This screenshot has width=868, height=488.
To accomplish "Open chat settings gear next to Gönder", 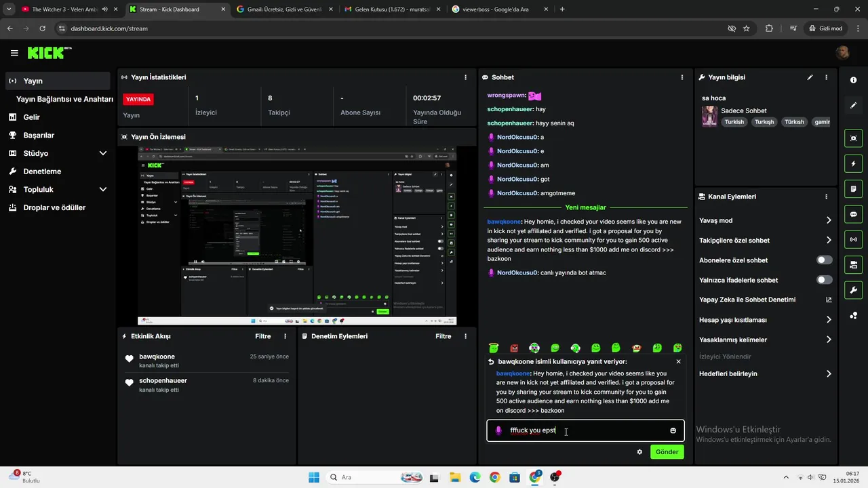I will click(639, 451).
